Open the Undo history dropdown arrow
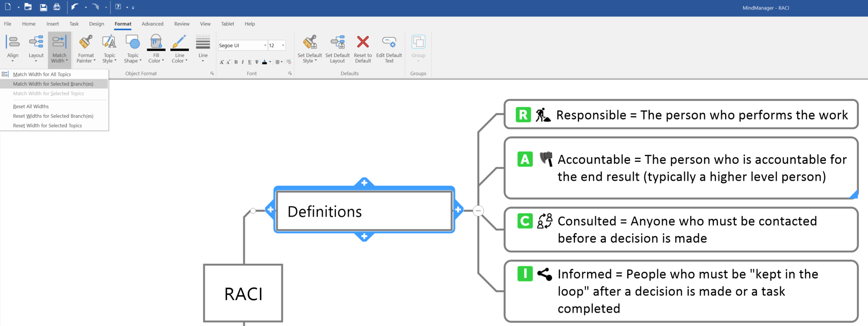Screen dimensions: 868x326 pos(86,7)
